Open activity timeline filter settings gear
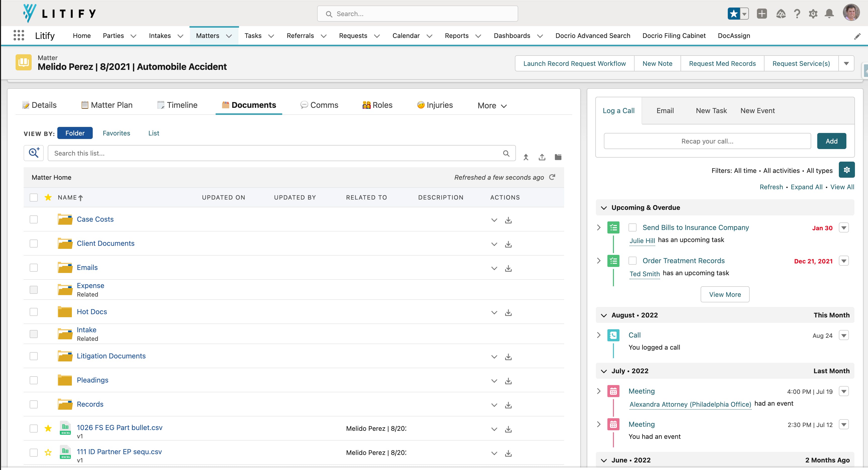This screenshot has height=470, width=868. click(x=846, y=170)
